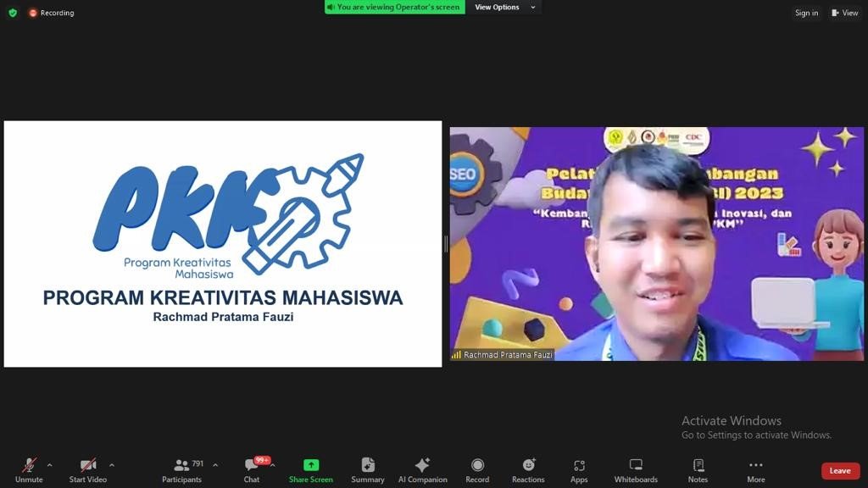Unmute the microphone
The width and height of the screenshot is (868, 488).
click(x=29, y=469)
